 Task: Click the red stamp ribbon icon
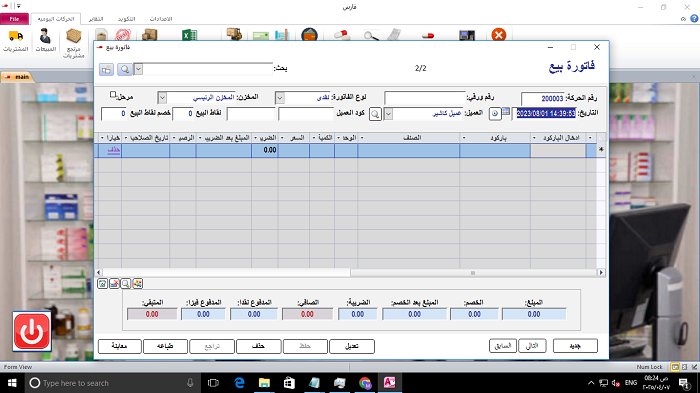click(x=123, y=35)
